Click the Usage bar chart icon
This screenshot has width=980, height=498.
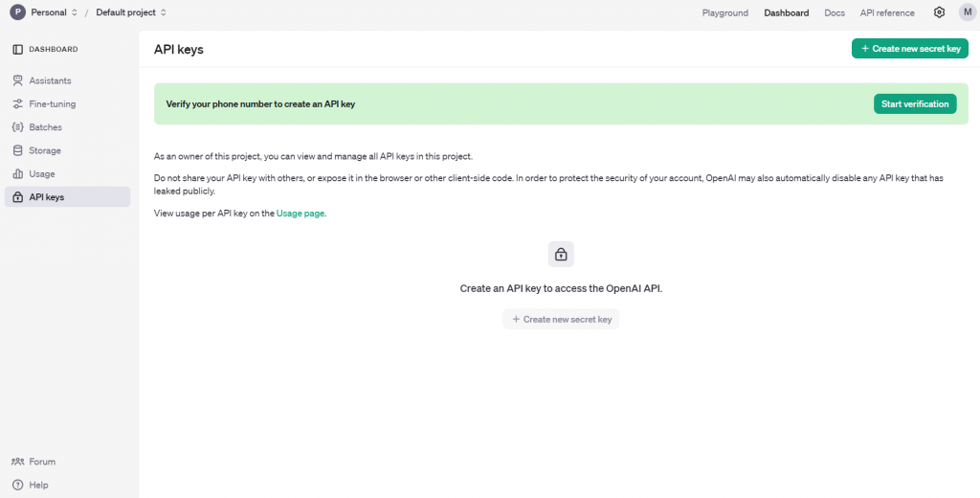(17, 174)
